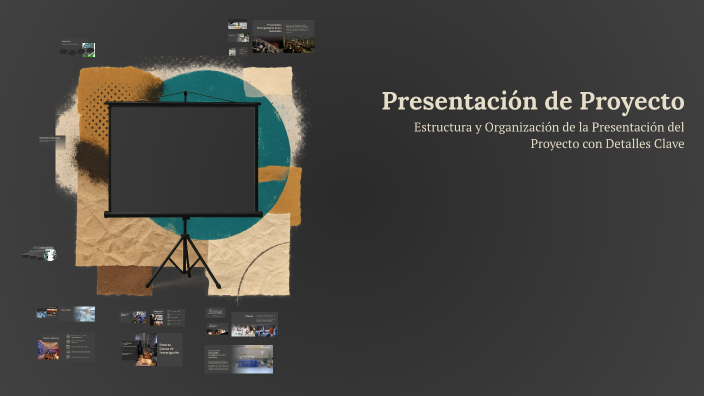Open the blank projector screen frame
This screenshot has height=396, width=704.
(183, 159)
